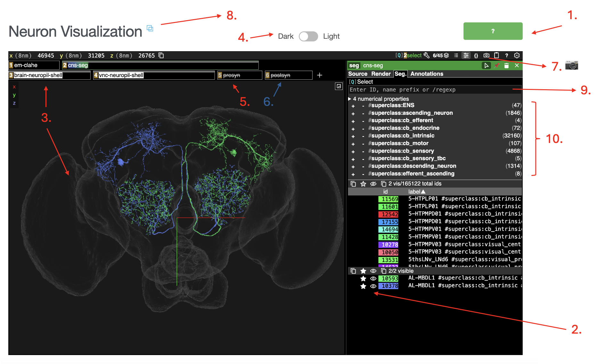Copy all matching IDs in the total ids row
The width and height of the screenshot is (595, 364).
pos(353,184)
